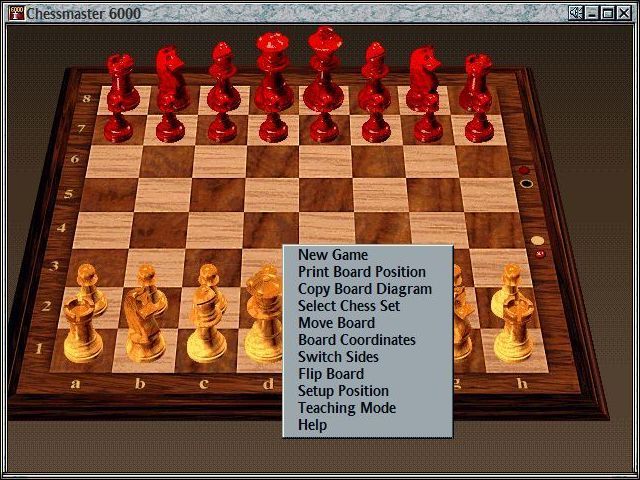Select the red knight on g8

pos(426,80)
